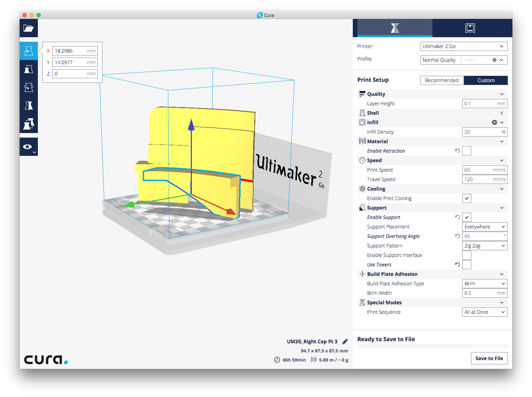532x397 pixels.
Task: Toggle Enable Support Interface checkbox
Action: click(x=467, y=255)
